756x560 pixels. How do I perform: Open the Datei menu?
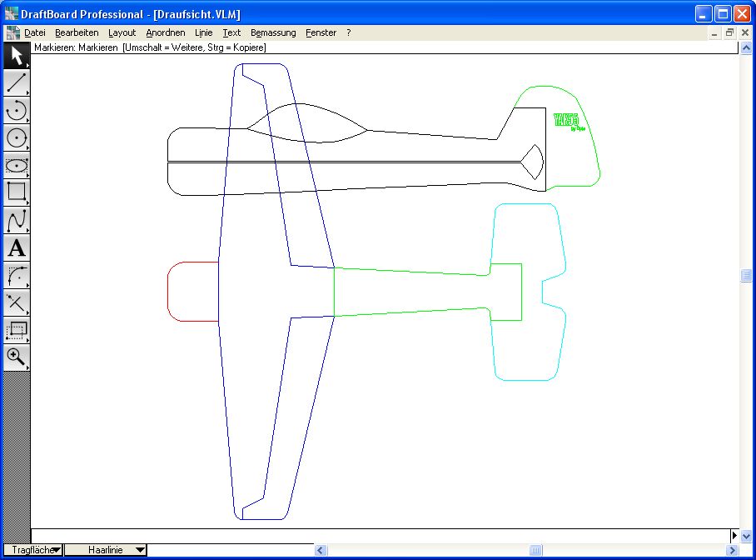(35, 32)
